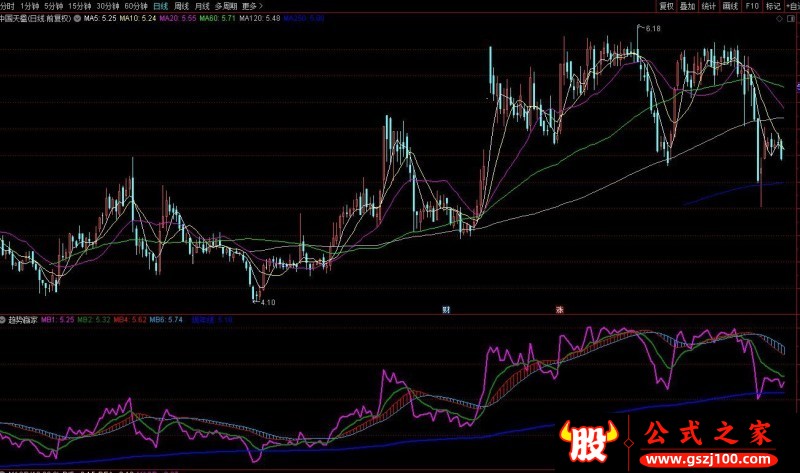Switch to the 分时 intraday view
Image resolution: width=800 pixels, height=473 pixels.
pos(7,6)
